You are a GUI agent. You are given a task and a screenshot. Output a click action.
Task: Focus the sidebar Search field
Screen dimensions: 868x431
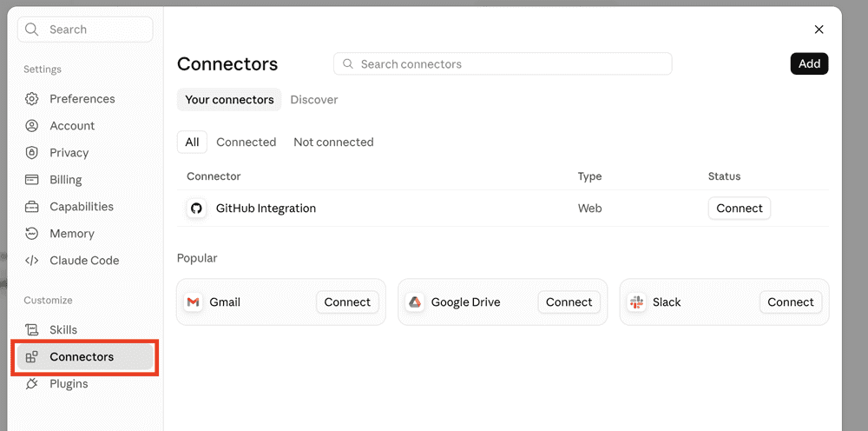pyautogui.click(x=85, y=30)
